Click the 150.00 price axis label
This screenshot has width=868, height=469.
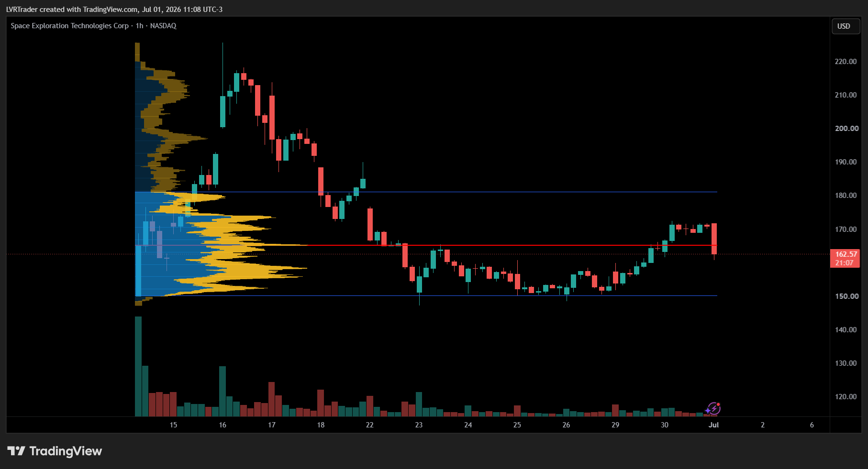click(846, 296)
